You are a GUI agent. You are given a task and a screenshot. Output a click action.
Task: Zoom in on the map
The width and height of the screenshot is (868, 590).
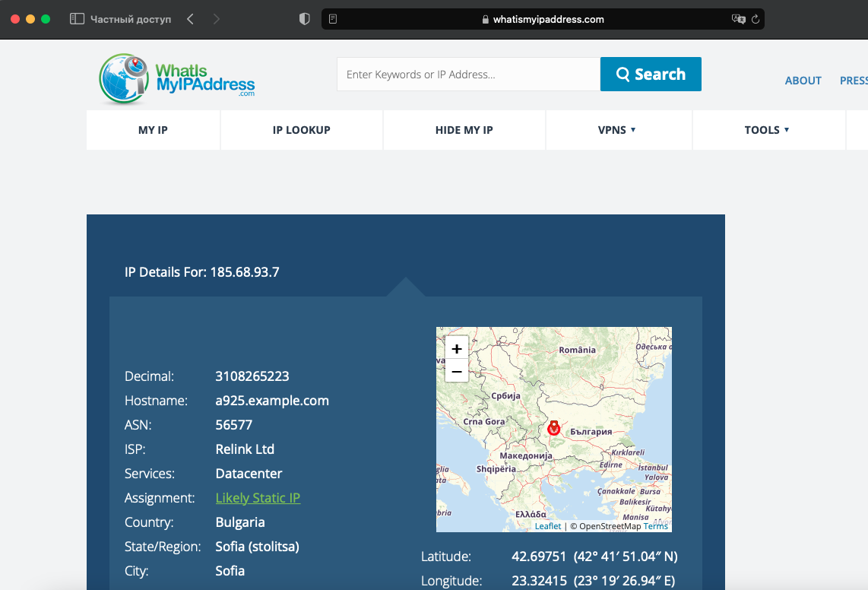457,349
